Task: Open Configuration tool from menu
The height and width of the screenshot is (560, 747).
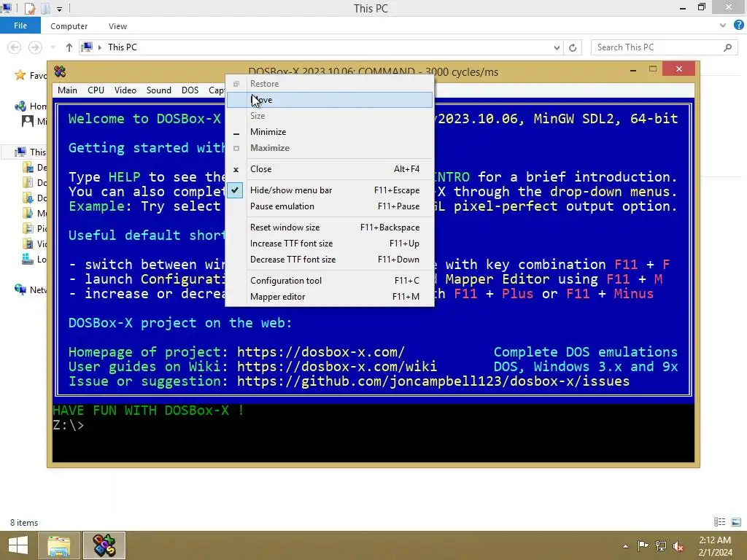Action: pyautogui.click(x=330, y=281)
